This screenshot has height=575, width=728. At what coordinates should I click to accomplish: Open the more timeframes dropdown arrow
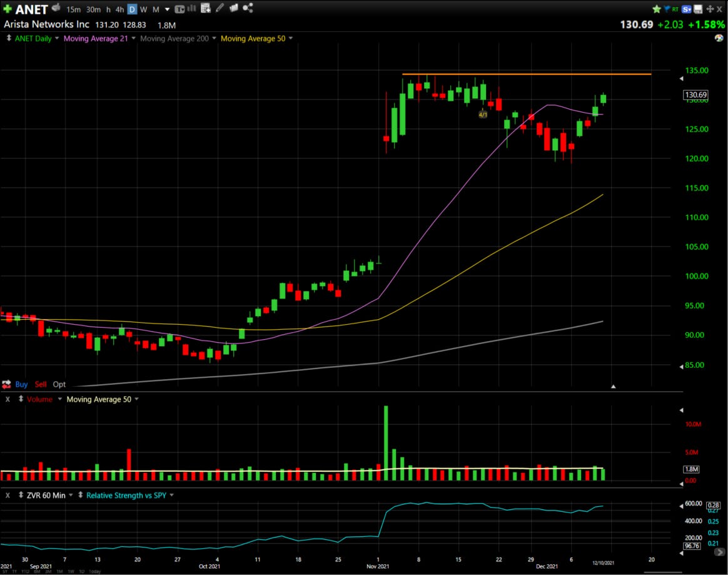(167, 9)
